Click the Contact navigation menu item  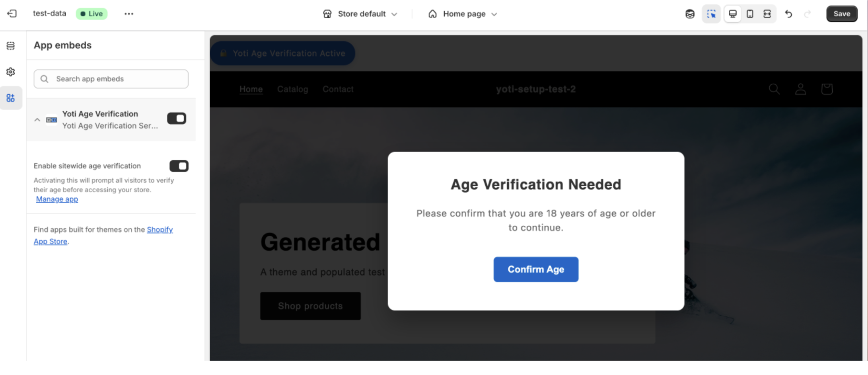click(338, 89)
